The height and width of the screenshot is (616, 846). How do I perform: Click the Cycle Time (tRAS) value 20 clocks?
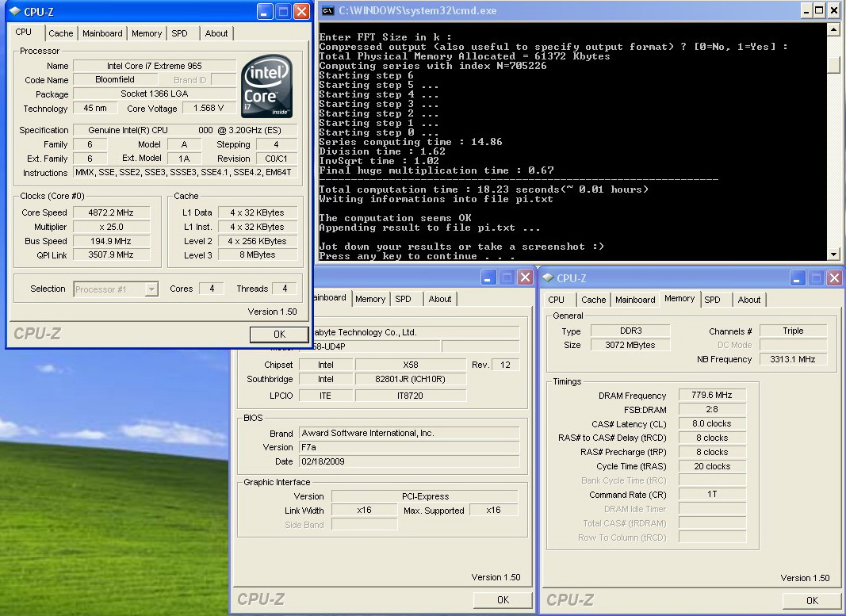(712, 466)
